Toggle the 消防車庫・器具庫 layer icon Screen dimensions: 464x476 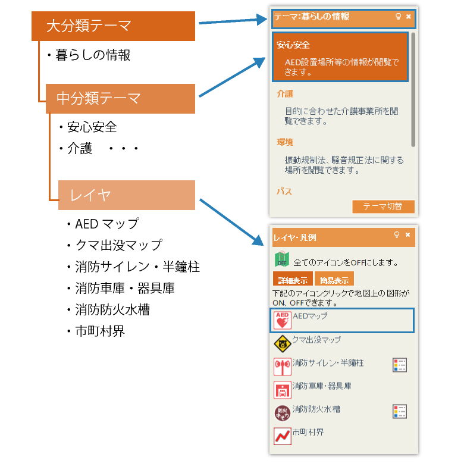point(282,390)
